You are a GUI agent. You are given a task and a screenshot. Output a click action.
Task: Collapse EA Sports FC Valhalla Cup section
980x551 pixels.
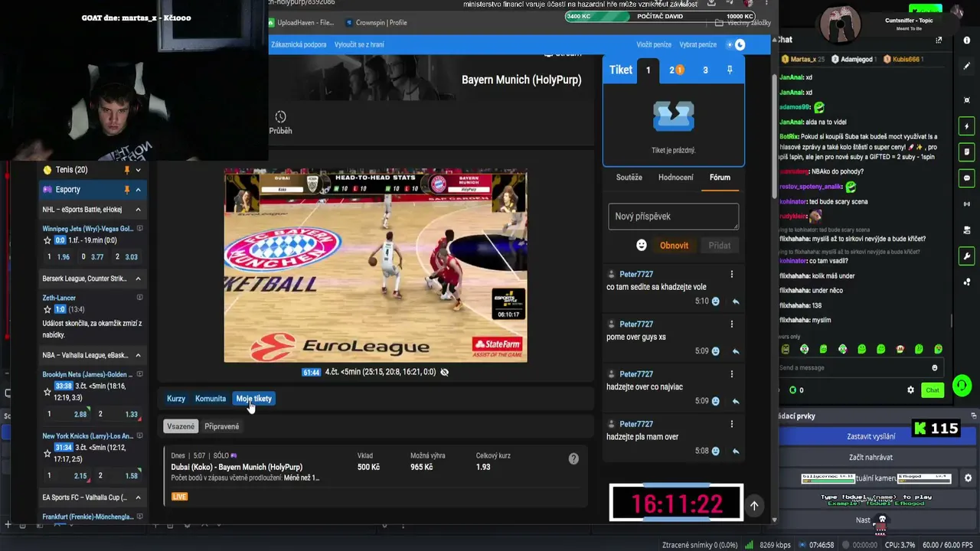coord(138,497)
